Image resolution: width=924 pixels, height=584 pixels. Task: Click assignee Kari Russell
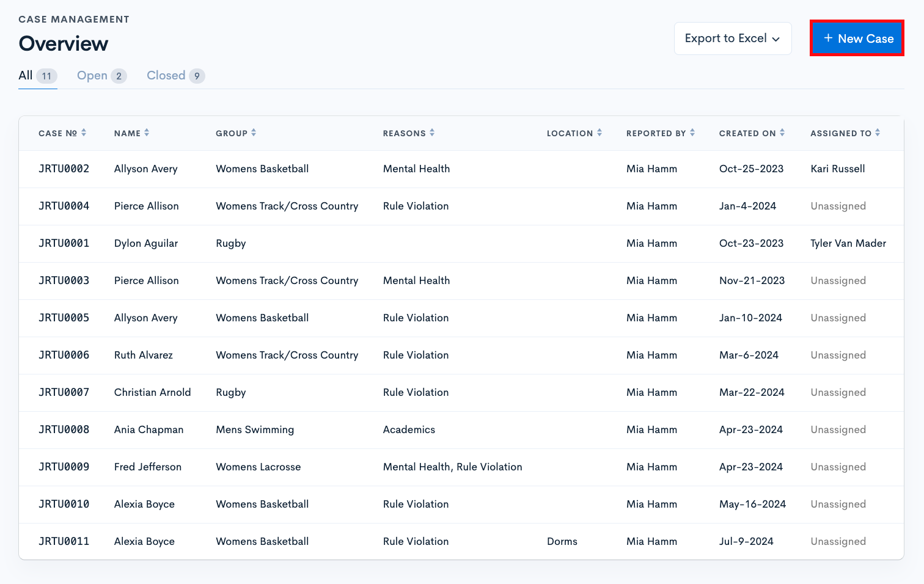(838, 169)
